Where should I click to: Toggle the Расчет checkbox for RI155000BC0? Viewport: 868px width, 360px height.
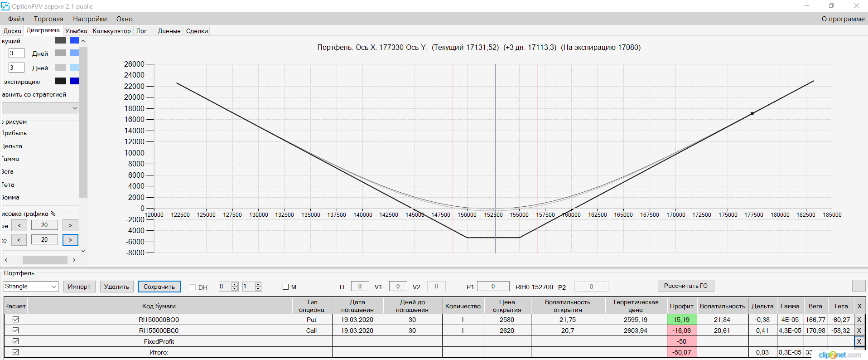15,331
